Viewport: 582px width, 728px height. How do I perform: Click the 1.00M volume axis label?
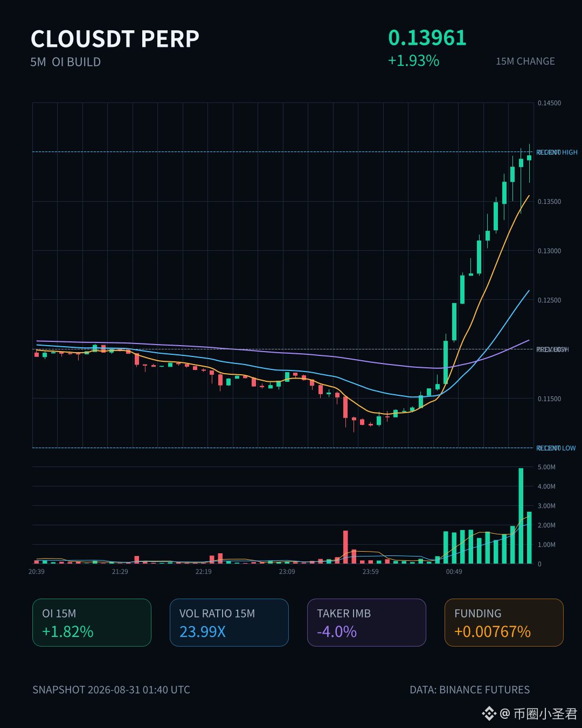click(546, 545)
